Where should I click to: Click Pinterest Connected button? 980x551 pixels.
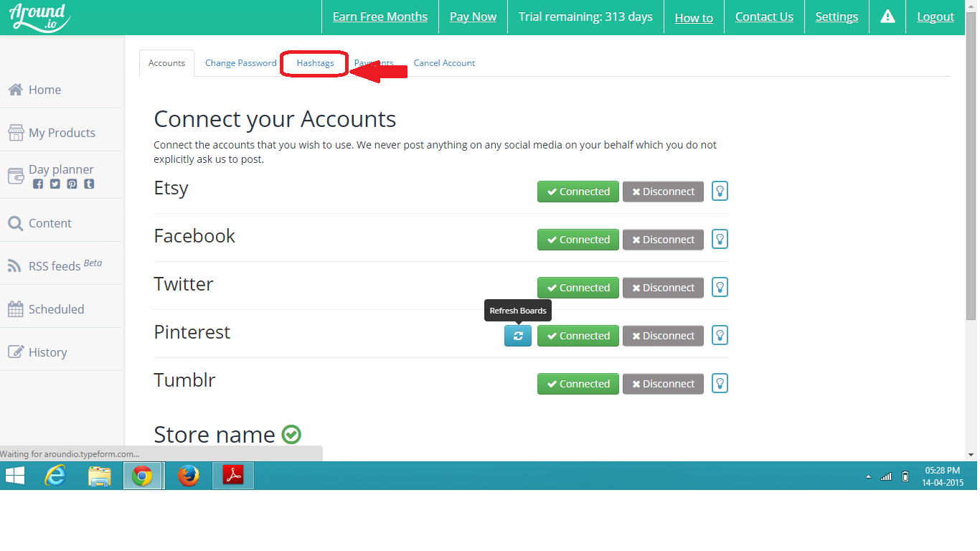click(578, 336)
